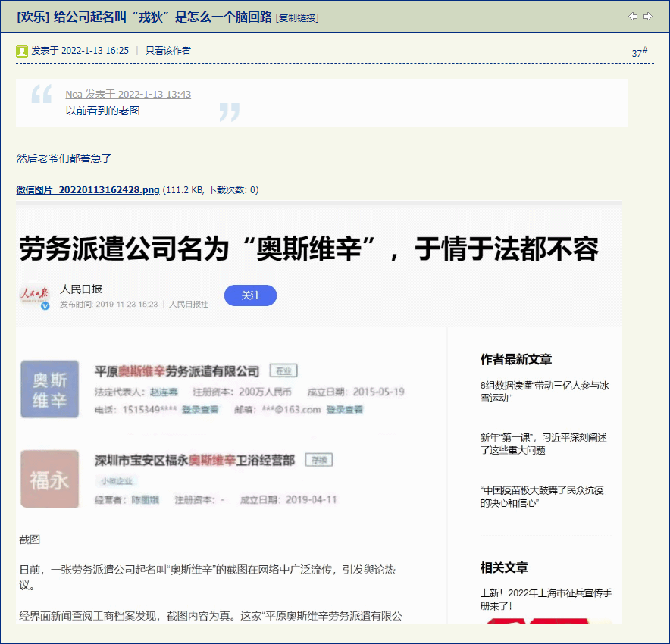
Task: Open article 2022年上海市征兵宣传手册
Action: tap(546, 599)
